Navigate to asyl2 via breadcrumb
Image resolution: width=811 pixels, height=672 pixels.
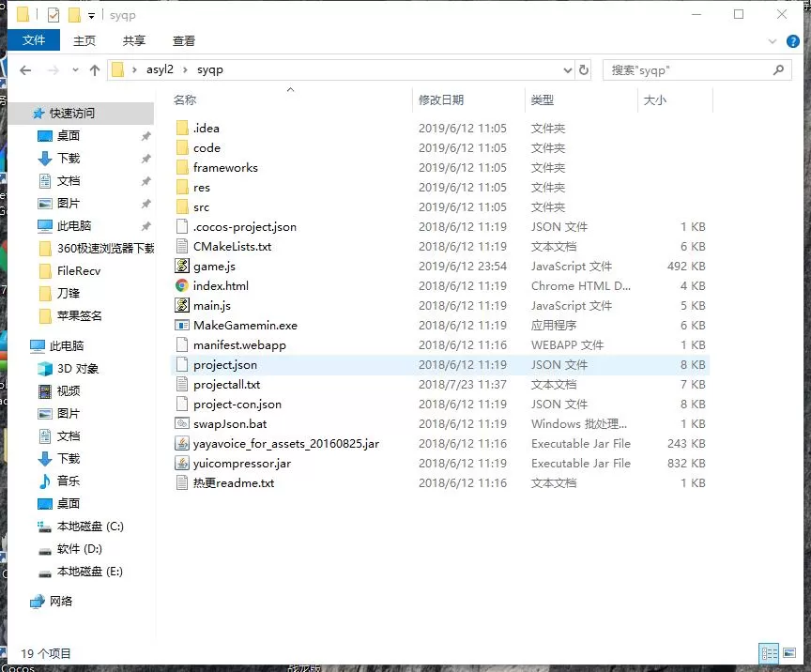(160, 69)
